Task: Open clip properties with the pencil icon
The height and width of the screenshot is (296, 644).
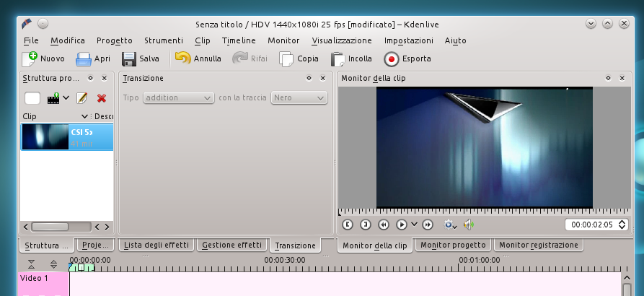Action: [x=82, y=98]
